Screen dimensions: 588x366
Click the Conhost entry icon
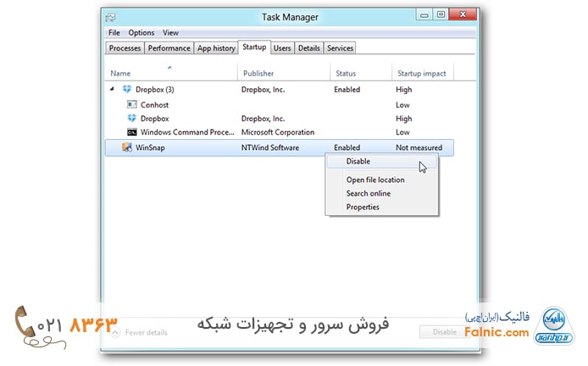132,104
